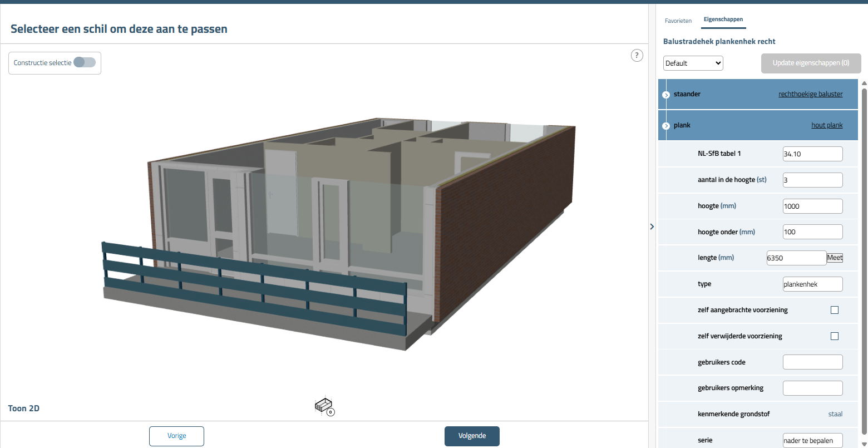Open the rechthoekige baluster link
Viewport: 868px width, 448px height.
tap(810, 94)
